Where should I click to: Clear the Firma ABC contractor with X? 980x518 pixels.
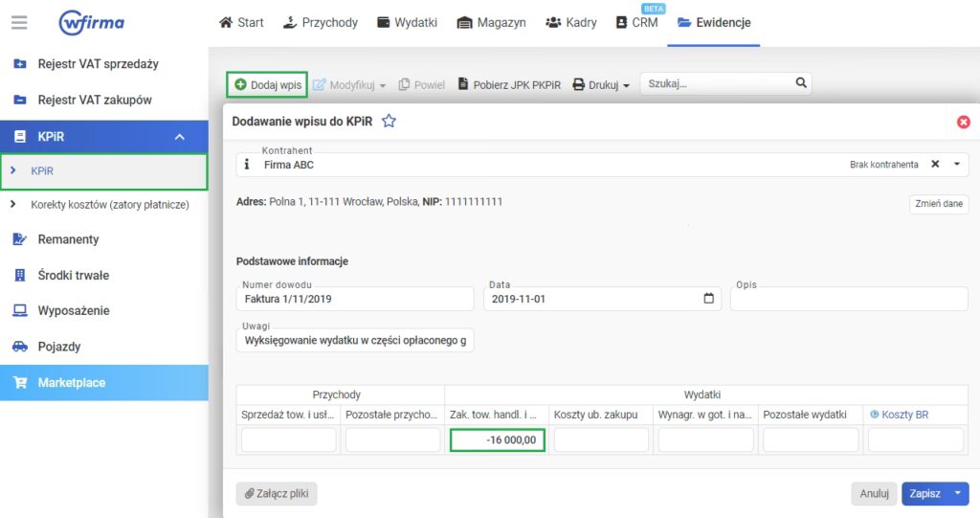pos(935,164)
